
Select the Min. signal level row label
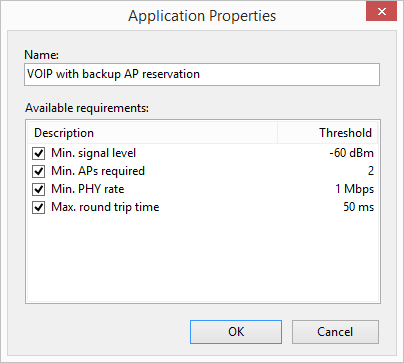pos(93,153)
